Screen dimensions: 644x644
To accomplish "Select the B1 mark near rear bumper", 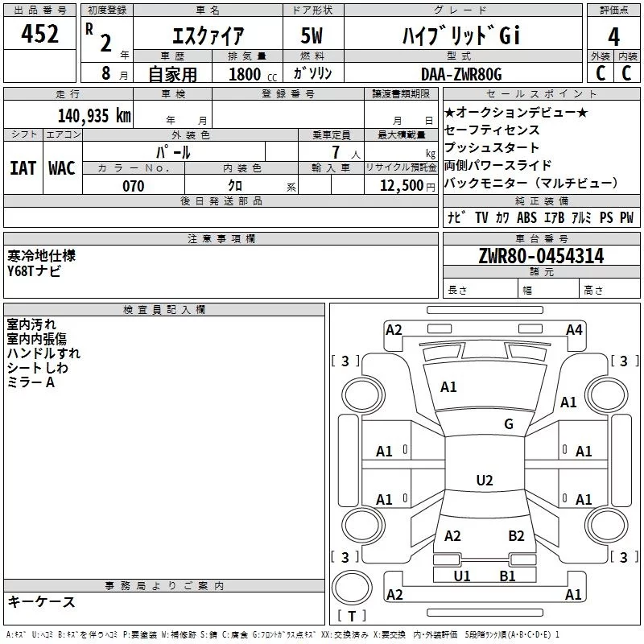I will click(508, 576).
